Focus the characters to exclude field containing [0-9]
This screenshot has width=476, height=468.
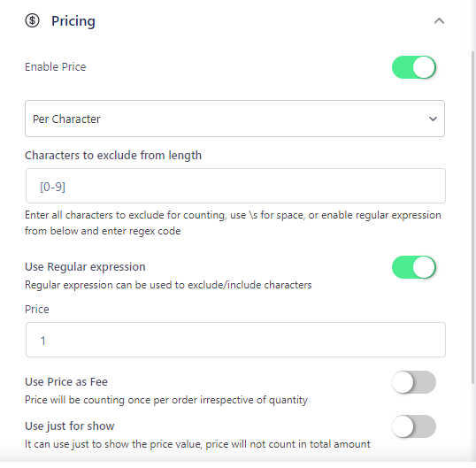pyautogui.click(x=235, y=186)
